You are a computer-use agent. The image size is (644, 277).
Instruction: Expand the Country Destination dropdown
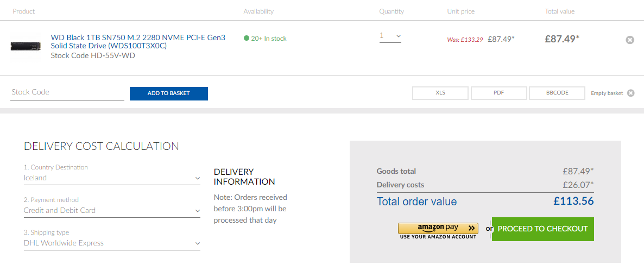(112, 178)
